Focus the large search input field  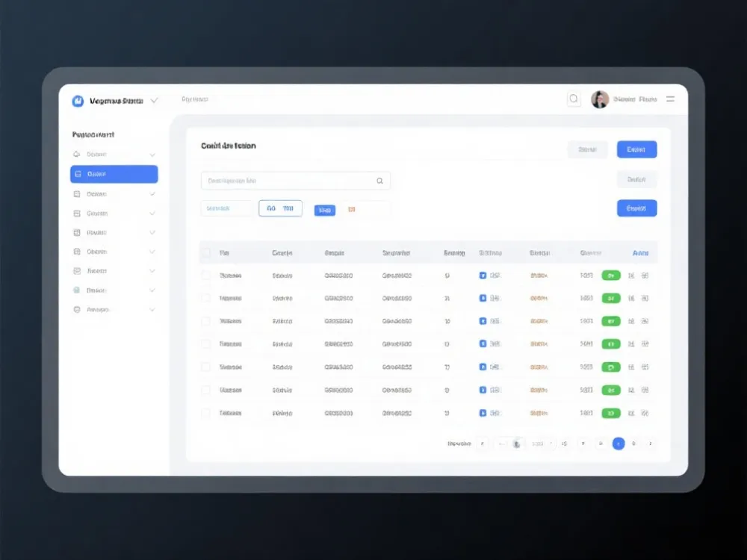click(x=295, y=181)
